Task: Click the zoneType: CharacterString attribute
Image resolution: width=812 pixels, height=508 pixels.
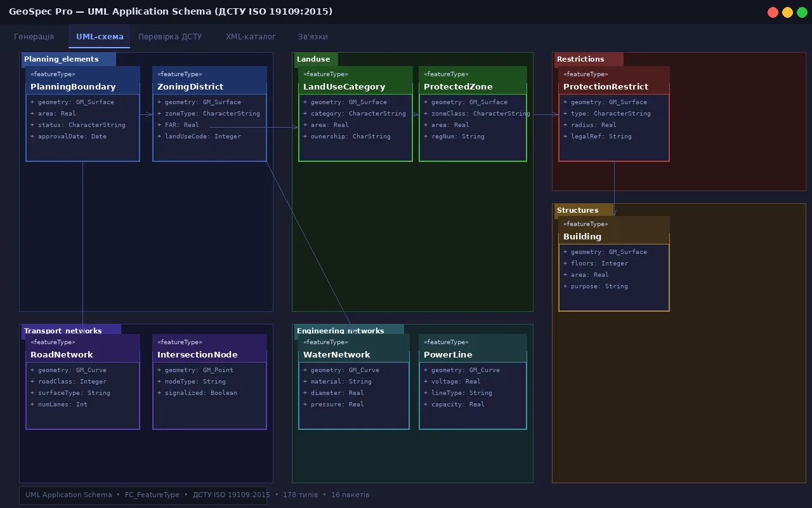Action: click(x=209, y=114)
